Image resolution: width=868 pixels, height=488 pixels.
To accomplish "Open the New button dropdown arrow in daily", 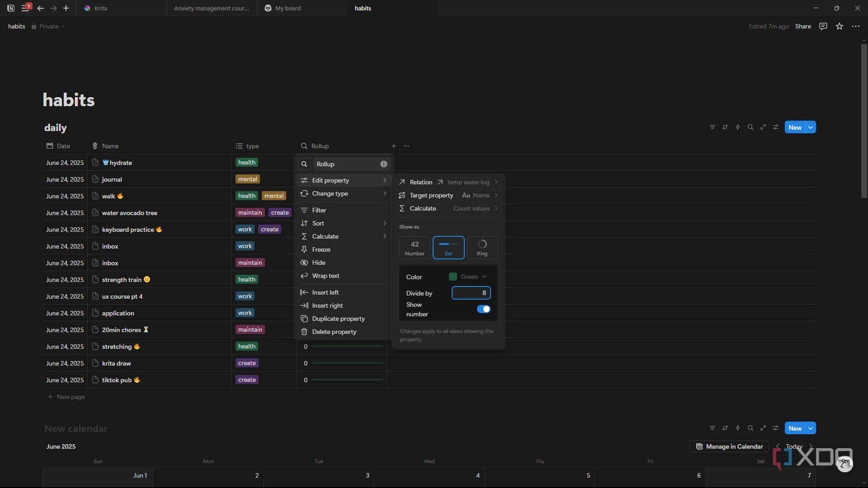I will (811, 127).
